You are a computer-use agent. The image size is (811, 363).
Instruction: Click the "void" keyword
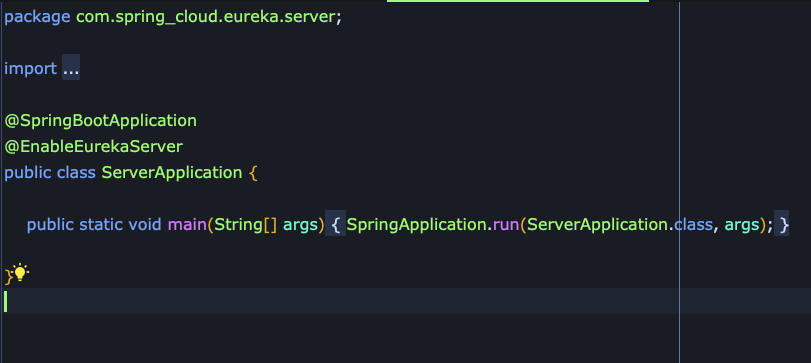tap(145, 224)
